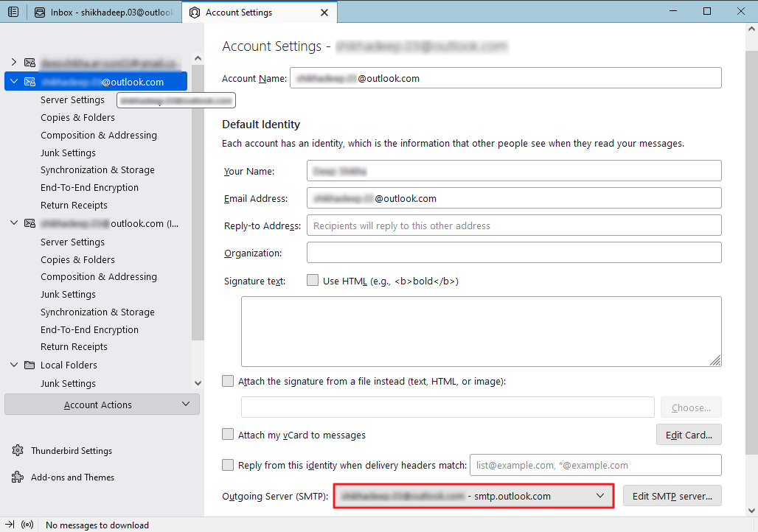The image size is (758, 532).
Task: Open Return Receipts under the selected account
Action: point(74,206)
